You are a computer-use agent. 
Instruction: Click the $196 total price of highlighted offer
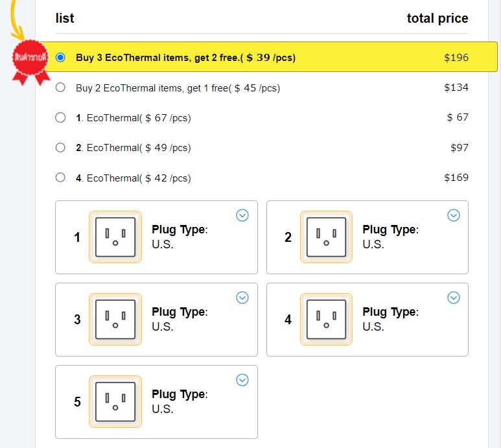pyautogui.click(x=456, y=58)
